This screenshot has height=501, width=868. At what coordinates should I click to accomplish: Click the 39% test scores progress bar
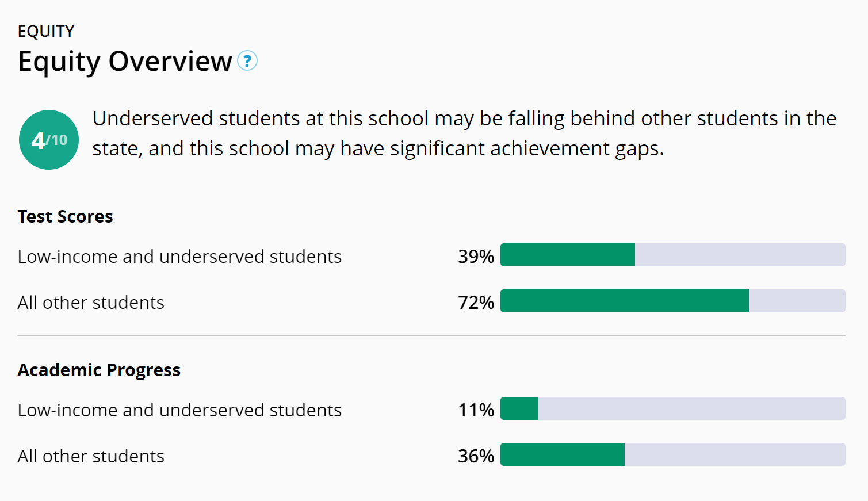[672, 255]
